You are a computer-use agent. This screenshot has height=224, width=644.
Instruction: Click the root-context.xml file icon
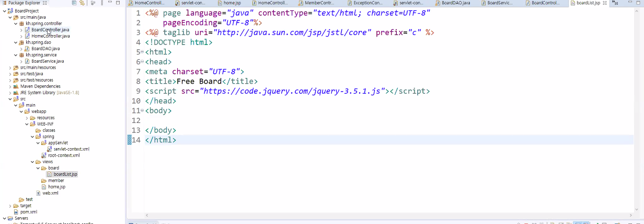(44, 155)
